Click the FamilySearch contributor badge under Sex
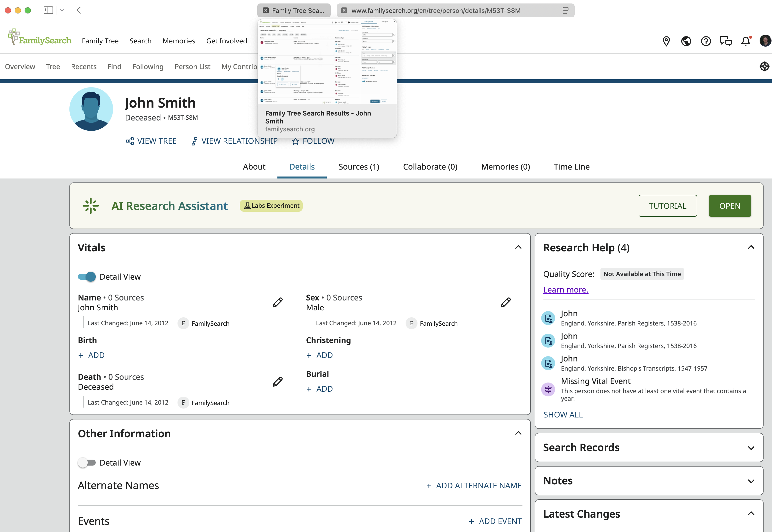Screen dimensions: 772x532 click(x=432, y=323)
